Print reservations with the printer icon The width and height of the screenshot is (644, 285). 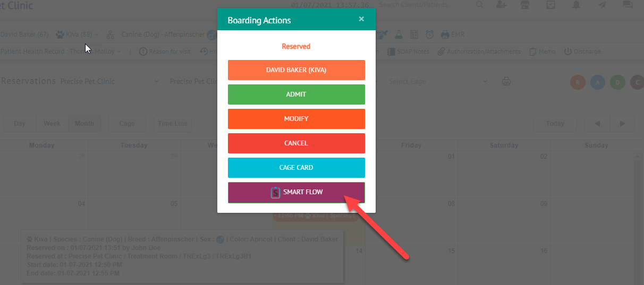(x=506, y=82)
